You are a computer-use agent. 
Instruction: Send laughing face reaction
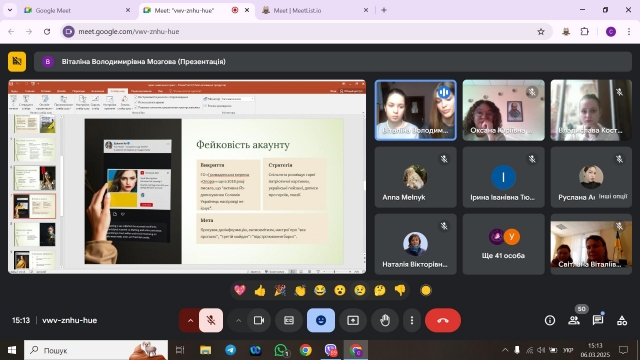pos(320,290)
